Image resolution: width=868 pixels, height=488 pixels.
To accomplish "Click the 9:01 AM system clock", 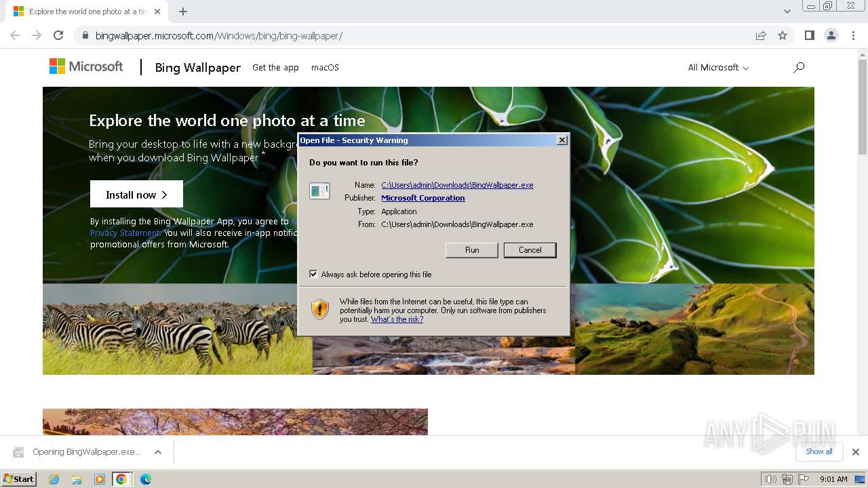I will [833, 479].
